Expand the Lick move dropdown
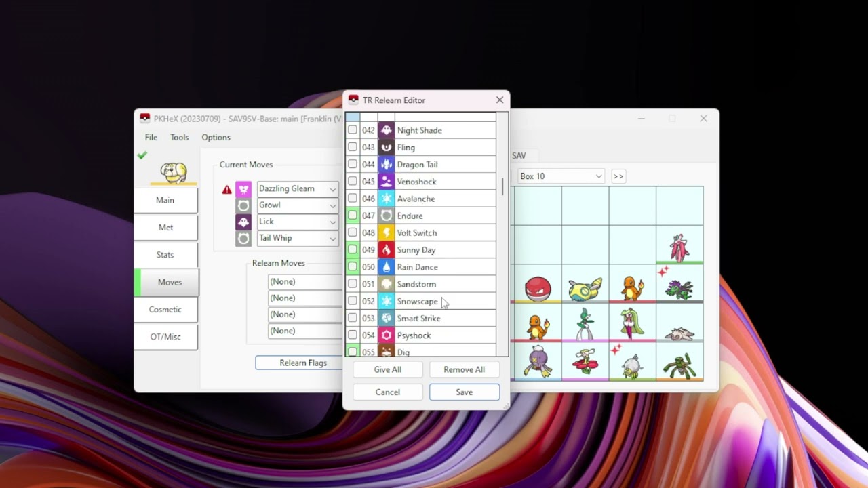The width and height of the screenshot is (868, 488). tap(332, 222)
